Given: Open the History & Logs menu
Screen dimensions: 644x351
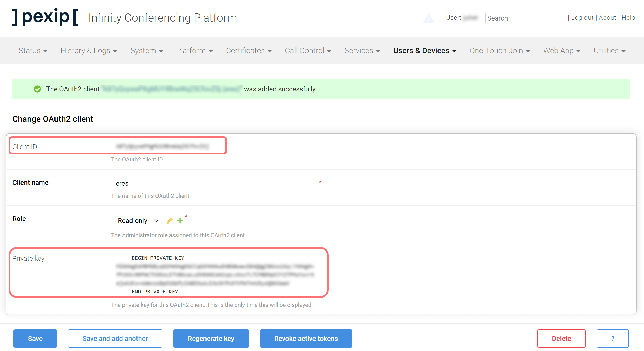Looking at the screenshot, I should click(89, 51).
